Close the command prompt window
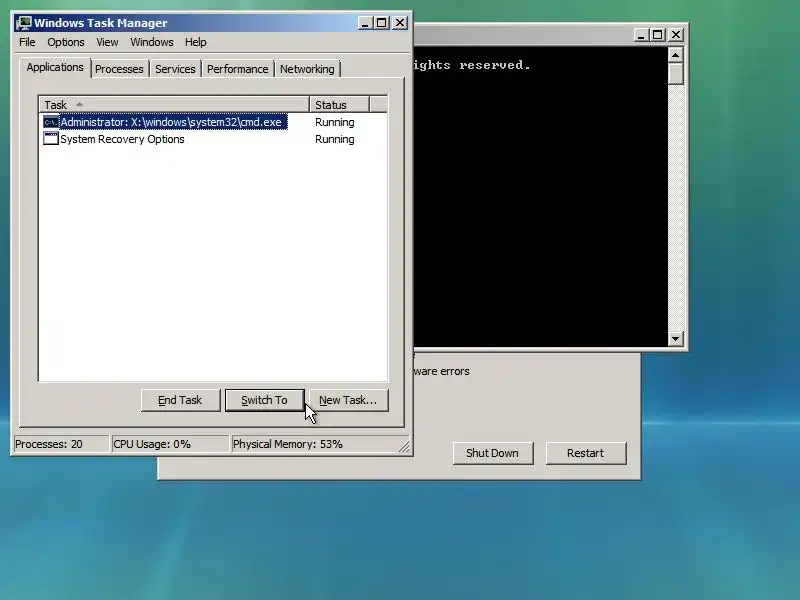Viewport: 800px width, 600px height. pos(676,35)
